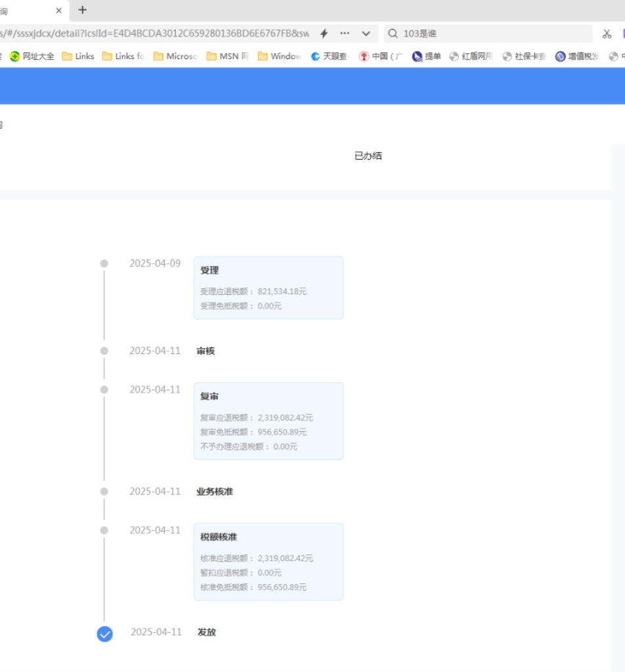The width and height of the screenshot is (625, 672).
Task: Open the scissors screenshot tool icon
Action: click(x=605, y=33)
